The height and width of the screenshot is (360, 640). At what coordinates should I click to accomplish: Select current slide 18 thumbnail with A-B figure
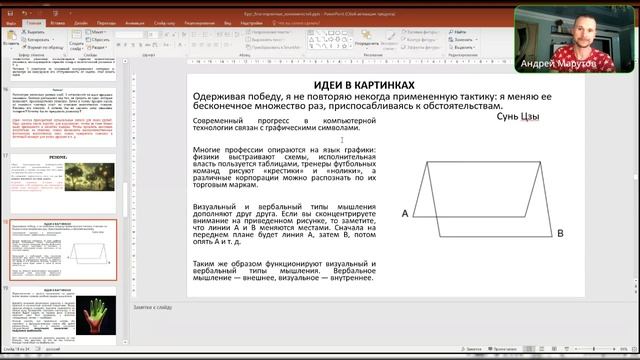coord(63,250)
